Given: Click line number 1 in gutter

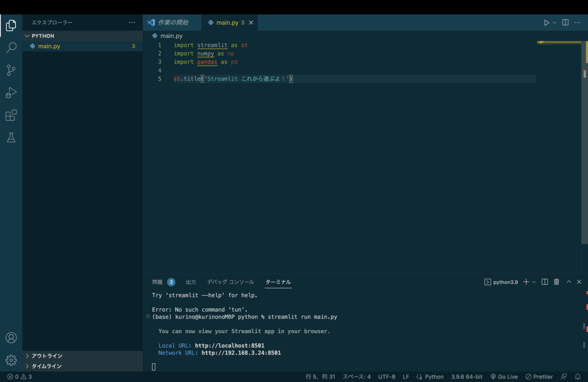Looking at the screenshot, I should point(159,45).
